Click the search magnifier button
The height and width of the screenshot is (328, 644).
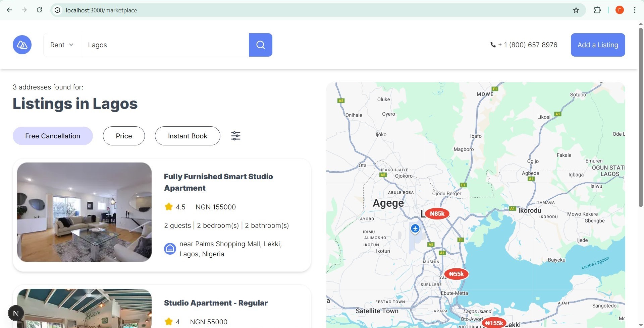pos(261,45)
